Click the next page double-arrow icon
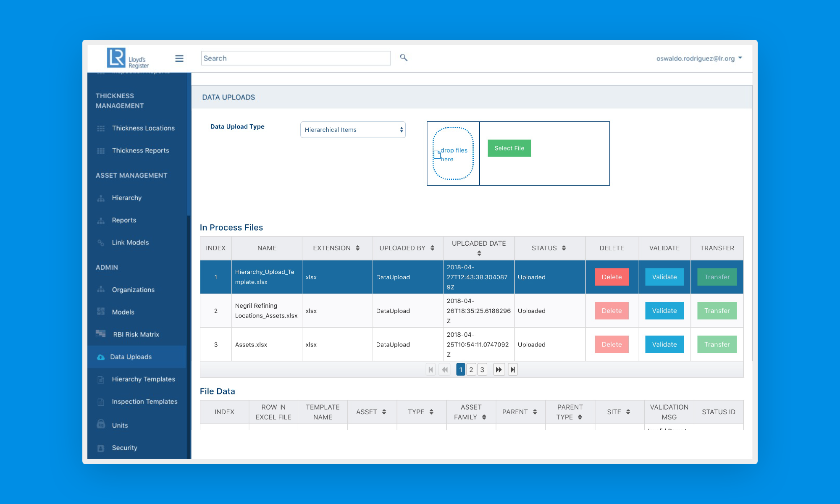The height and width of the screenshot is (504, 840). (x=499, y=370)
